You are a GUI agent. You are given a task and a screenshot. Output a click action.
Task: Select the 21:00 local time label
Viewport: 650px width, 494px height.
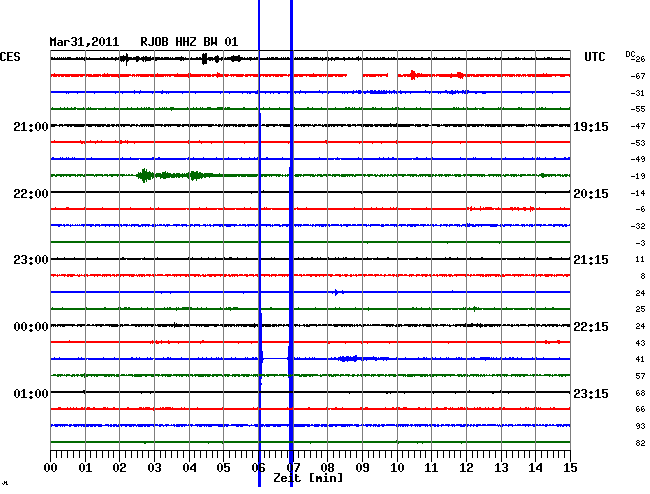coord(31,127)
